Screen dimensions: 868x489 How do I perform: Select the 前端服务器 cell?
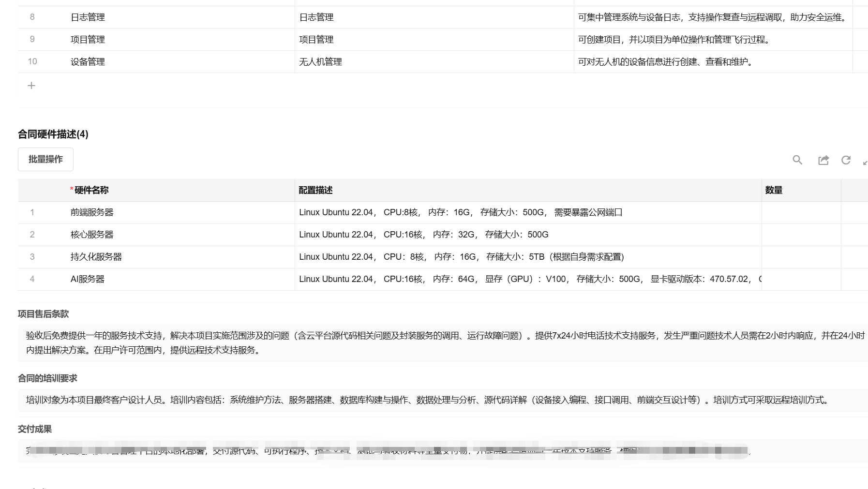[x=181, y=212]
